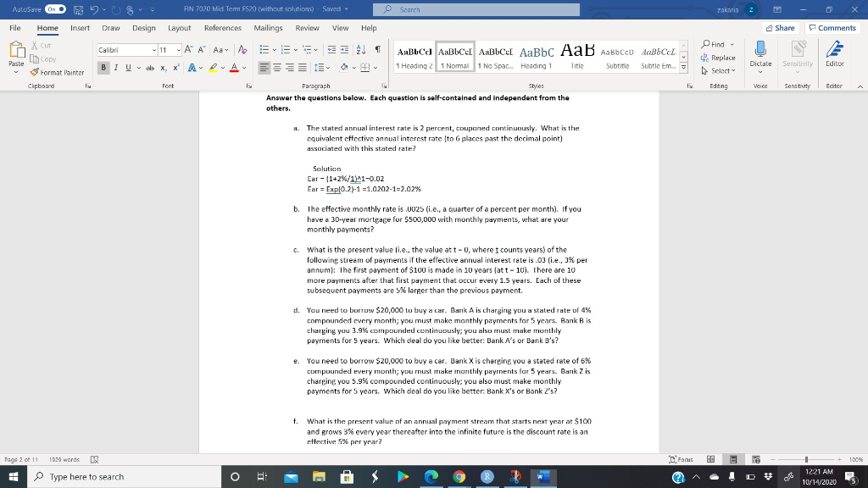Toggle Focus mode in status bar
The image size is (868, 488).
pos(681,459)
